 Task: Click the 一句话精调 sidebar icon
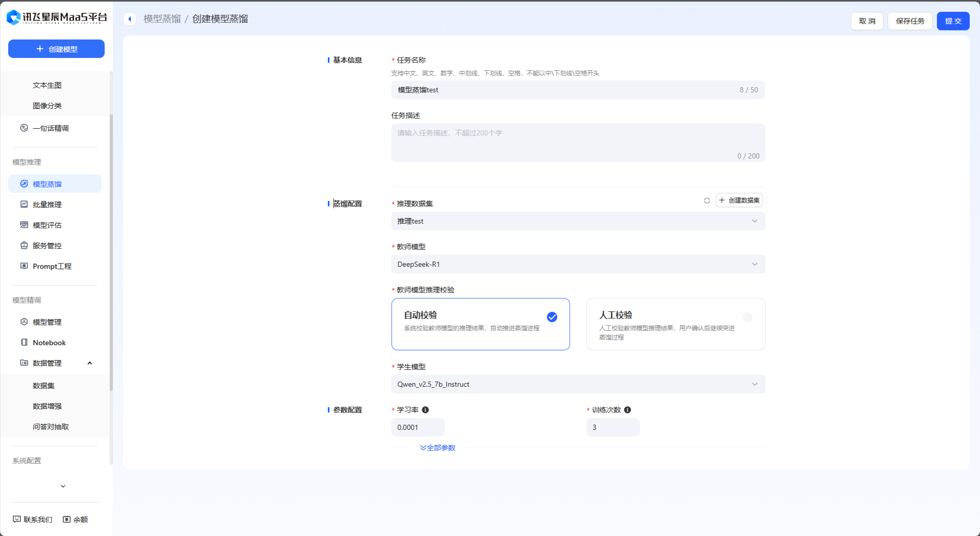24,128
